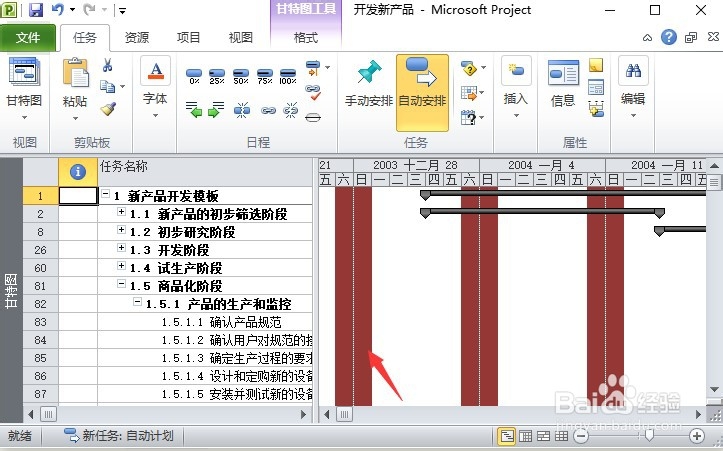Image resolution: width=723 pixels, height=451 pixels.
Task: Enable Manually Schedule (手动安排)
Action: 369,85
